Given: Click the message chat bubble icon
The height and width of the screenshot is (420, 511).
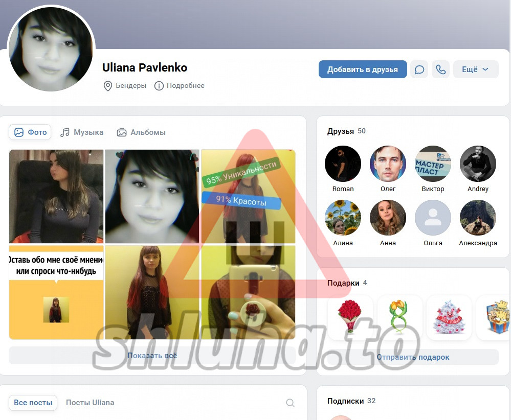Looking at the screenshot, I should [419, 69].
